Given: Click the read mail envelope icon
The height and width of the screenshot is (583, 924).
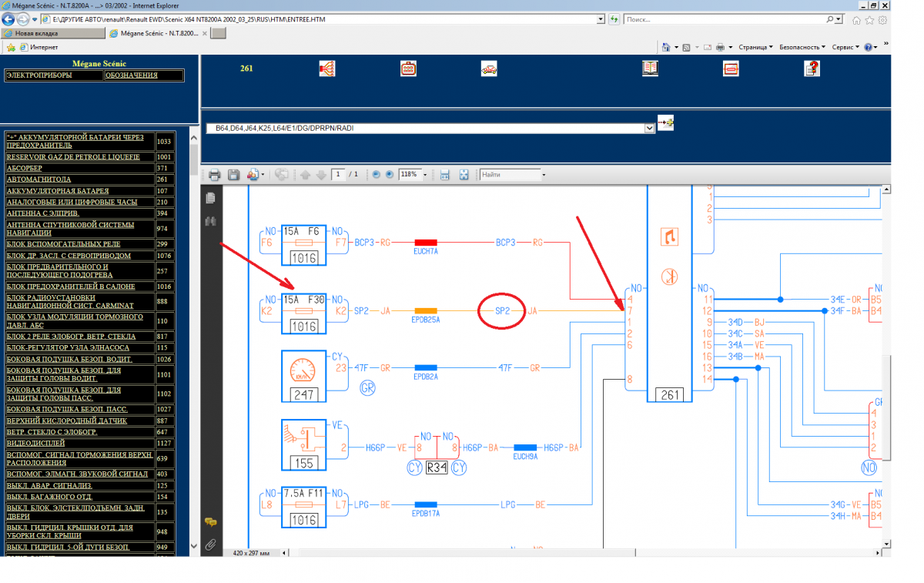Looking at the screenshot, I should [707, 47].
